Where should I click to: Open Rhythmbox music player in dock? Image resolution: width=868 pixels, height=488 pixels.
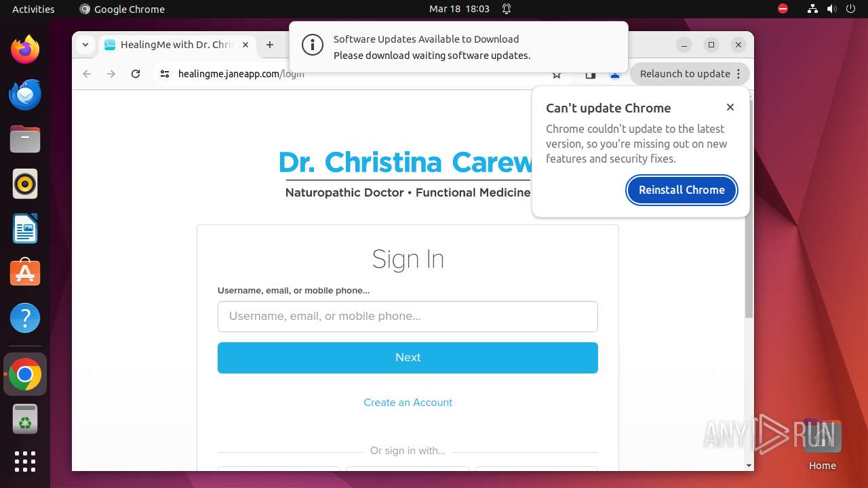[x=25, y=184]
